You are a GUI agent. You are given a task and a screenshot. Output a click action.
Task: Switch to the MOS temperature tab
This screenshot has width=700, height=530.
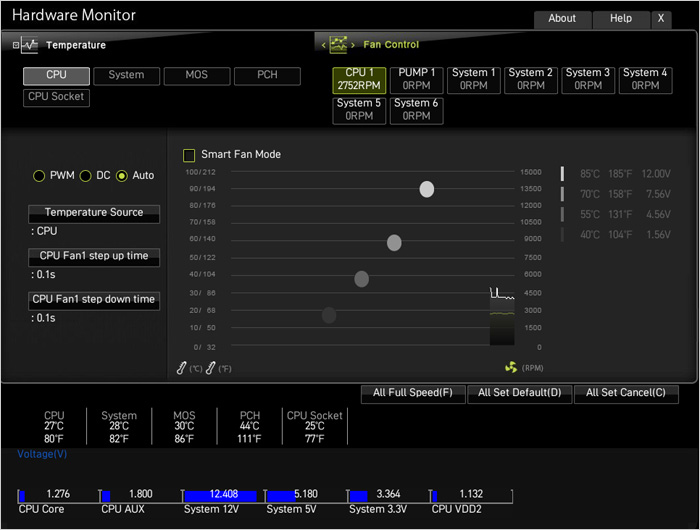197,76
